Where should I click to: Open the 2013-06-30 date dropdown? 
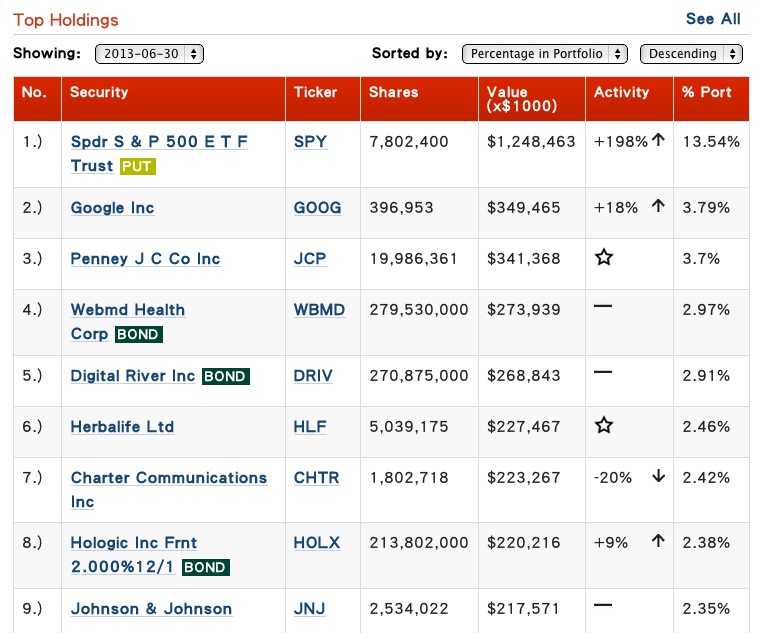pyautogui.click(x=149, y=54)
